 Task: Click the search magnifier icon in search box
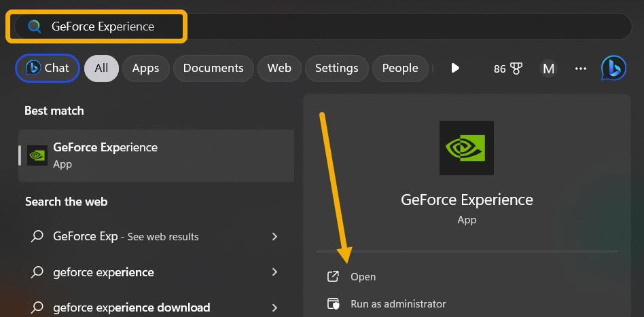pyautogui.click(x=34, y=26)
